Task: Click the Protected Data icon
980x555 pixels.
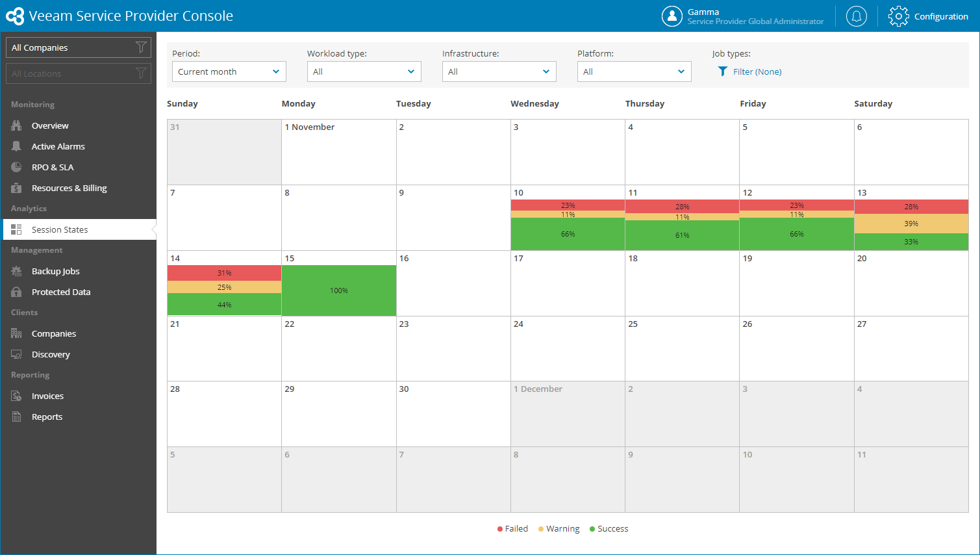Action: [16, 292]
